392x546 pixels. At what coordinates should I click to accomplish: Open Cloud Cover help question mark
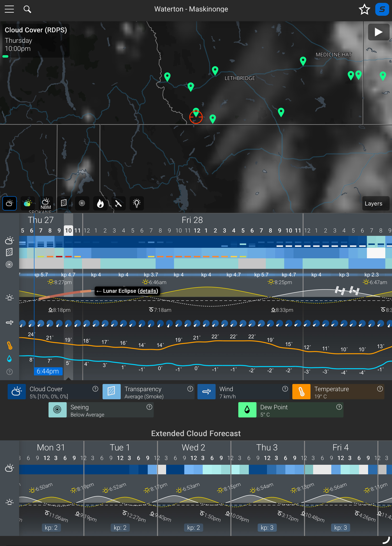click(95, 389)
